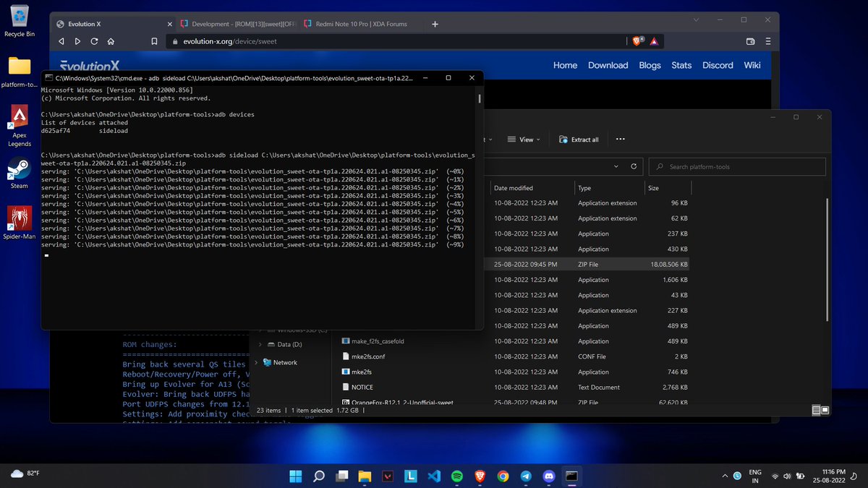
Task: Switch to details view in Explorer status bar
Action: click(816, 410)
